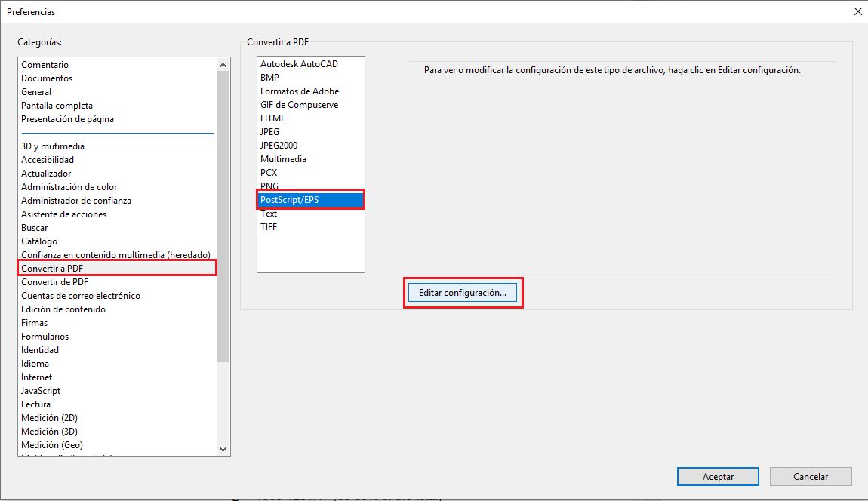Select Convertir a PDF category
Image resolution: width=868 pixels, height=501 pixels.
[117, 269]
